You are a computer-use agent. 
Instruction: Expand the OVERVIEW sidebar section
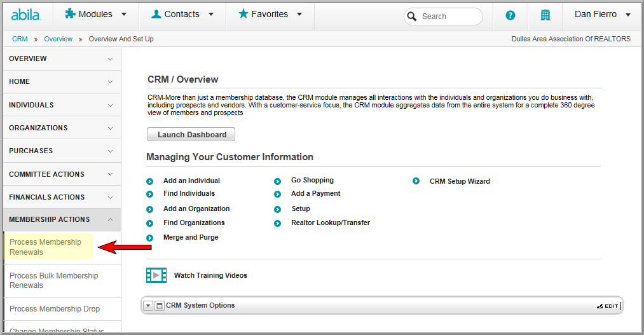click(x=110, y=59)
